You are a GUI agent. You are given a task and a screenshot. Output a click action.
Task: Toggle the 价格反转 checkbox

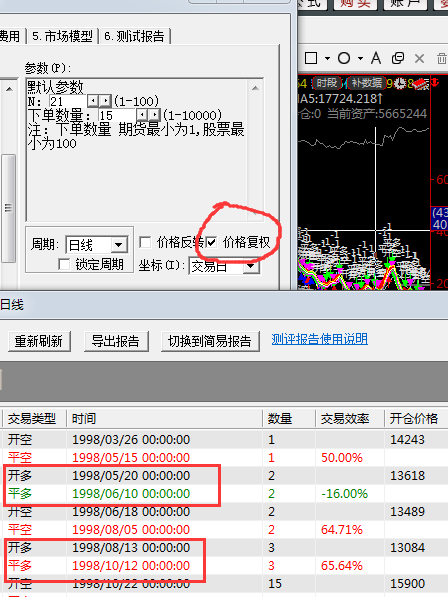pos(145,242)
